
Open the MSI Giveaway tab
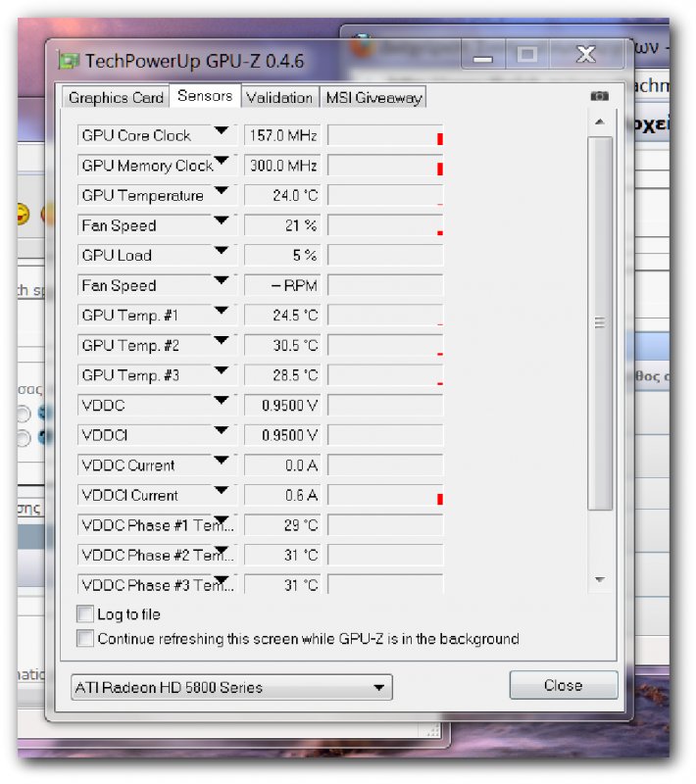[373, 97]
